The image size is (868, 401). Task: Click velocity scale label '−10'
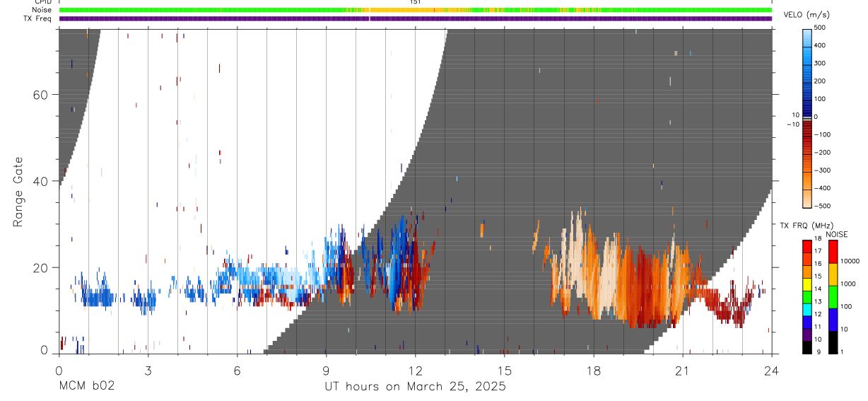(792, 124)
